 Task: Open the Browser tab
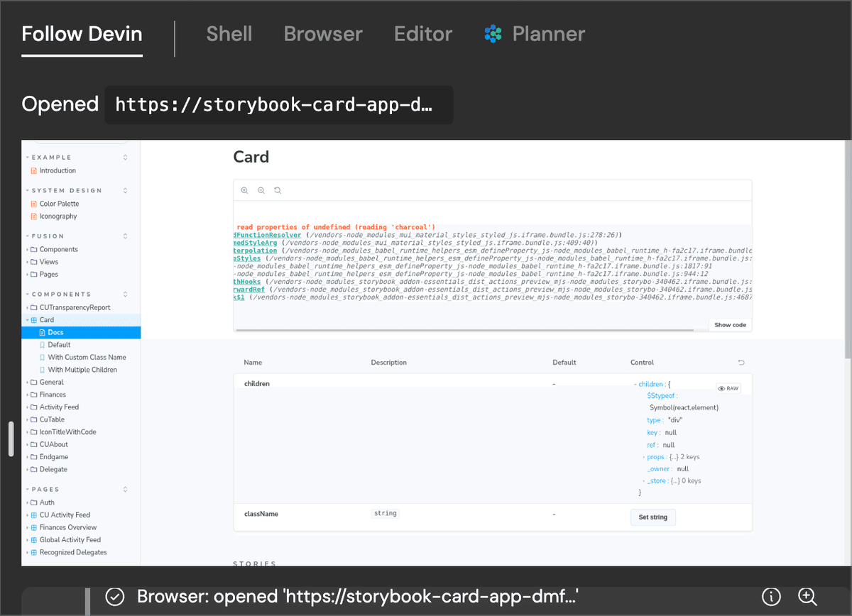tap(323, 33)
